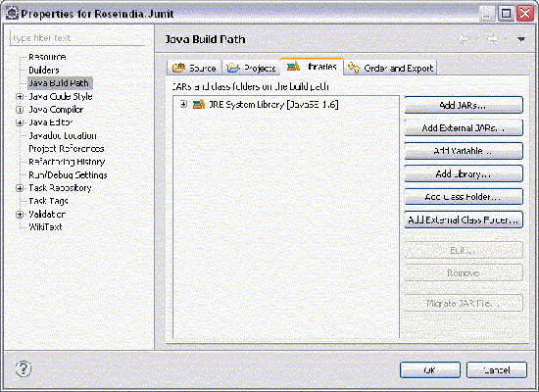Switch to the Order and Export tab
This screenshot has width=539, height=392.
point(391,68)
